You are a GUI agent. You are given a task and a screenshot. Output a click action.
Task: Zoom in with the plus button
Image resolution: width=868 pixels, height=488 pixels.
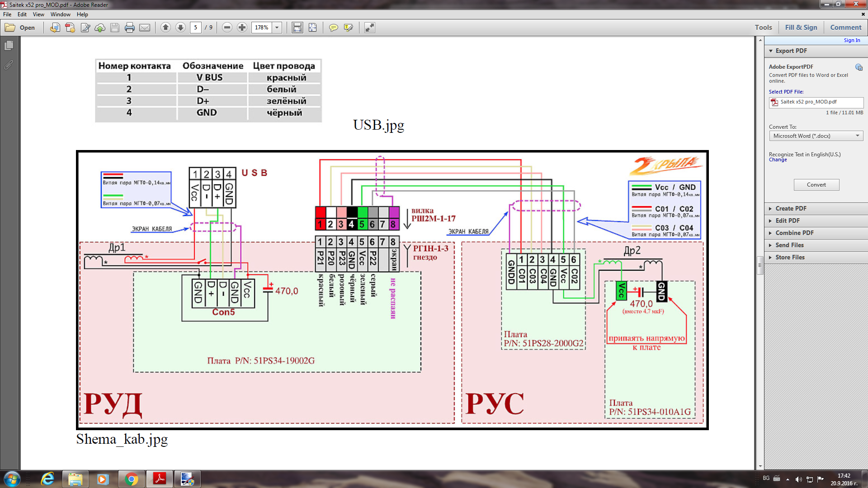click(x=242, y=28)
